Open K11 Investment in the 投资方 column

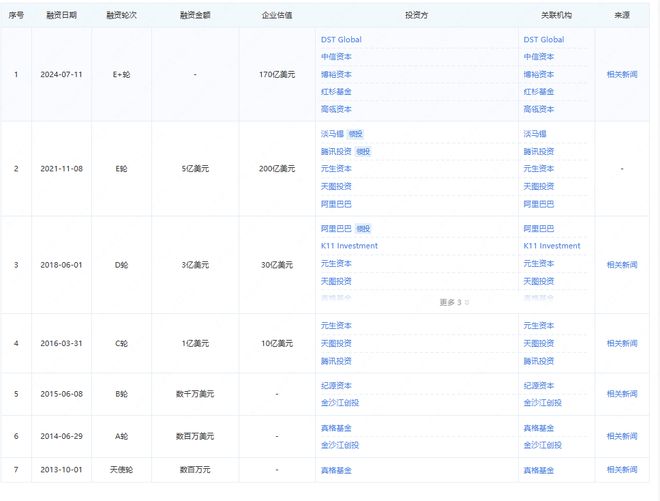(349, 246)
